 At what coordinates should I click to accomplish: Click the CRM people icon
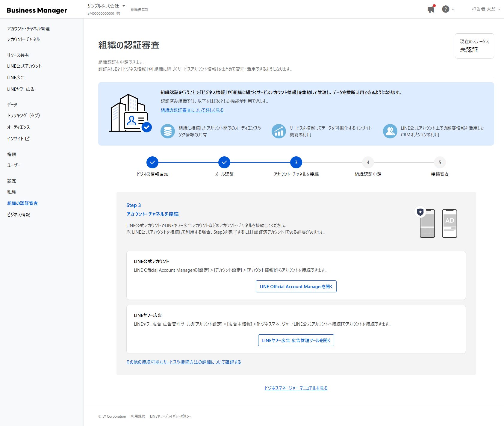tap(390, 131)
